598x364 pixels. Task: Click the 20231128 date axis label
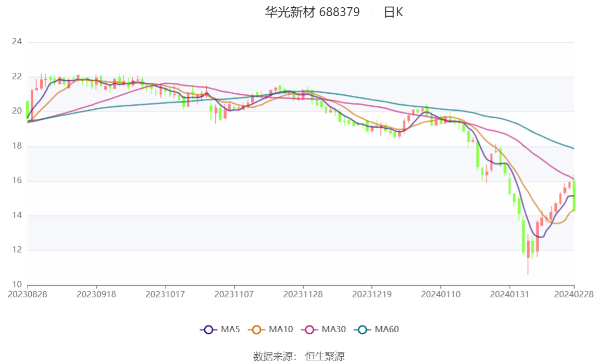(x=303, y=295)
